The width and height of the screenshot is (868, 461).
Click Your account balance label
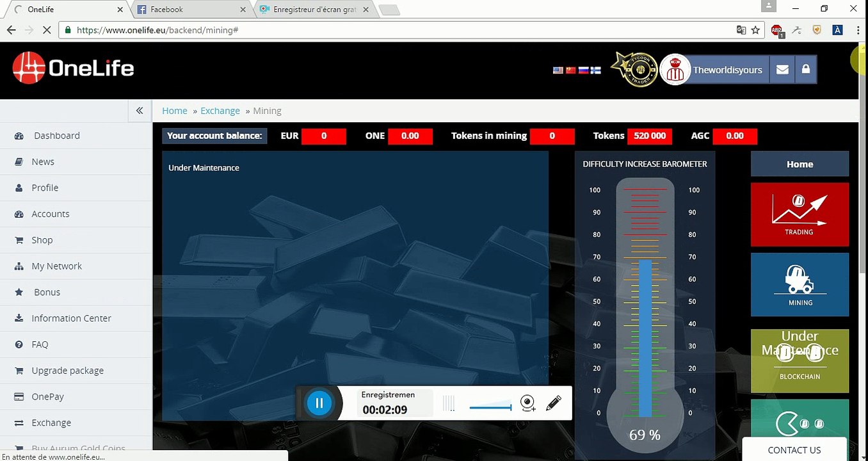[214, 136]
